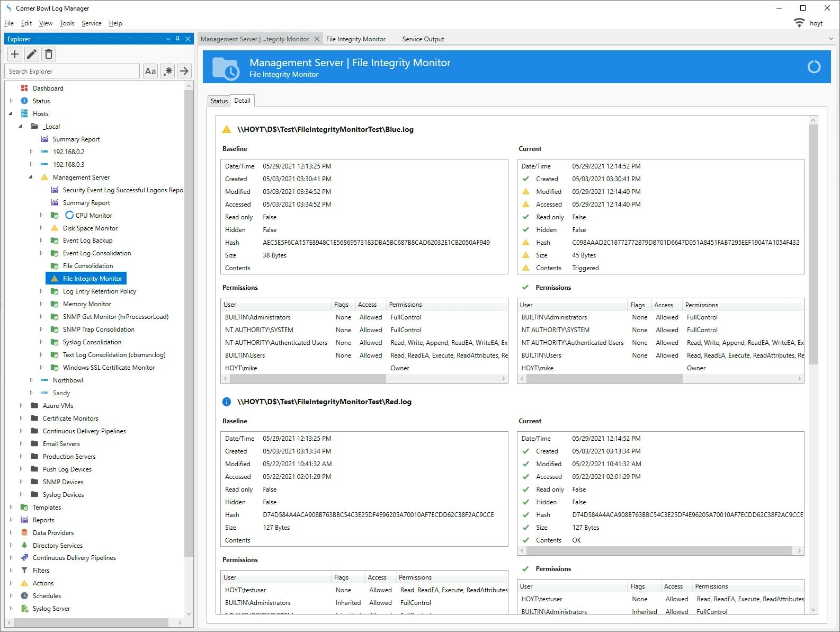The image size is (840, 632).
Task: Click the add (plus) button in Explorer
Action: 15,54
